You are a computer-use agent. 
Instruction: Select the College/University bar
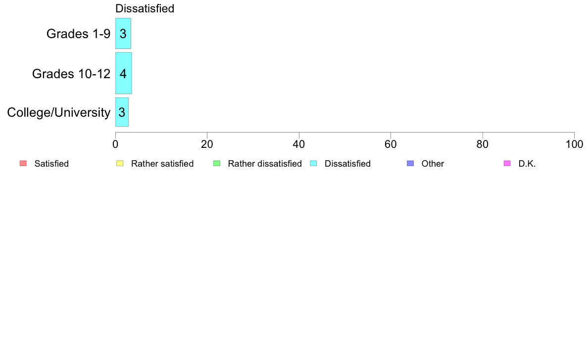(x=122, y=112)
